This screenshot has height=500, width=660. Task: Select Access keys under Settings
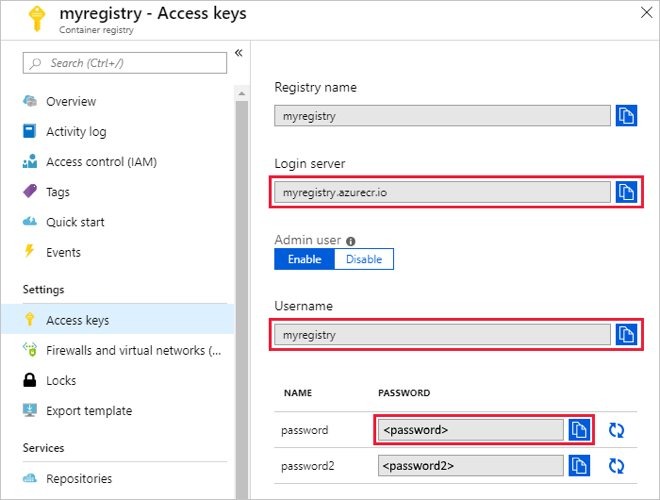click(118, 320)
